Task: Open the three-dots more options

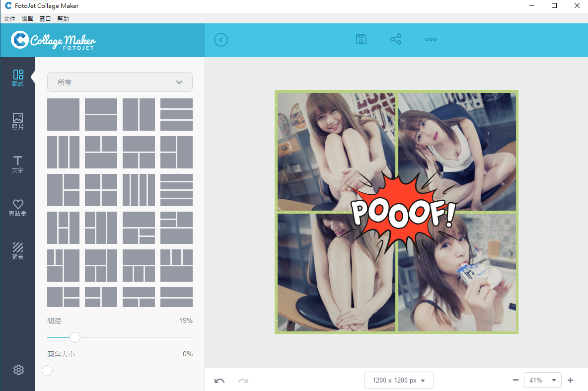Action: pyautogui.click(x=431, y=40)
